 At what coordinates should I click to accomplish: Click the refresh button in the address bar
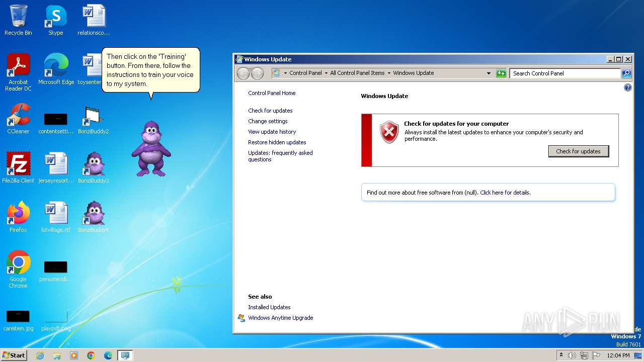[501, 73]
